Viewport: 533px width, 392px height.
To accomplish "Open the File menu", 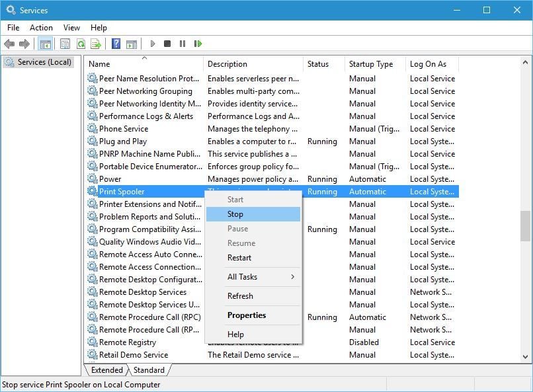I will [x=13, y=28].
